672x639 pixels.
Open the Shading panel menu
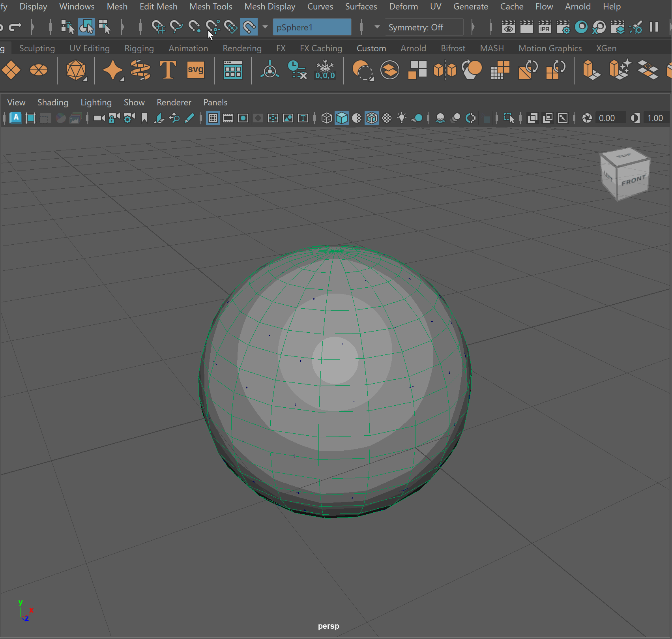pyautogui.click(x=52, y=102)
